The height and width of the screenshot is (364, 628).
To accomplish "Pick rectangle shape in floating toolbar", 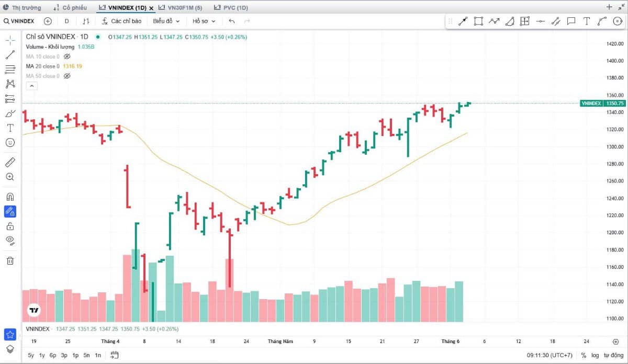I will pos(478,21).
